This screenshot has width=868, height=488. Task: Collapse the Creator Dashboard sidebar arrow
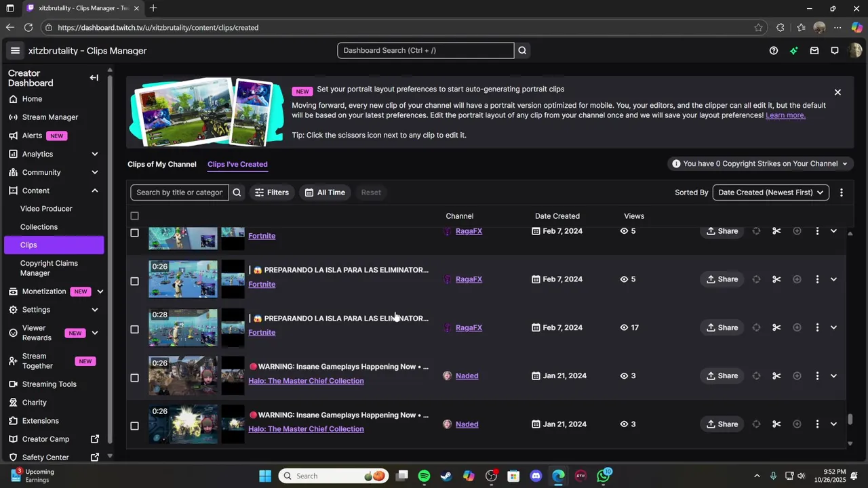click(x=94, y=78)
